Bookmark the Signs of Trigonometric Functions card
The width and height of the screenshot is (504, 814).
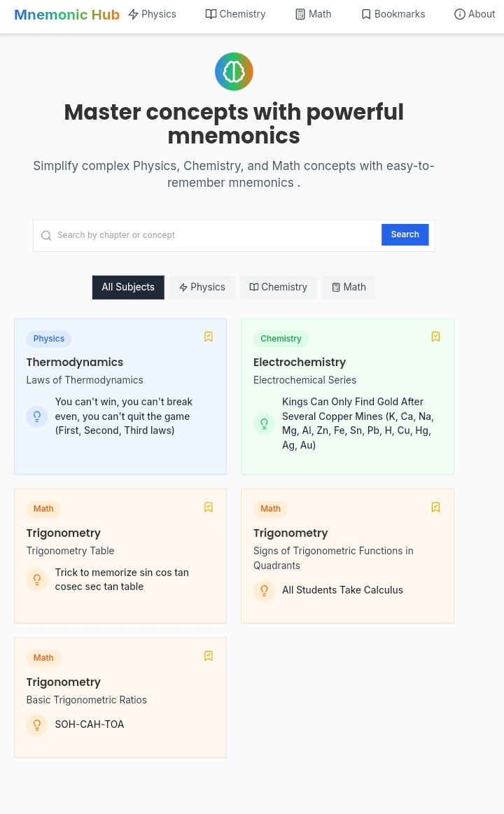[435, 507]
